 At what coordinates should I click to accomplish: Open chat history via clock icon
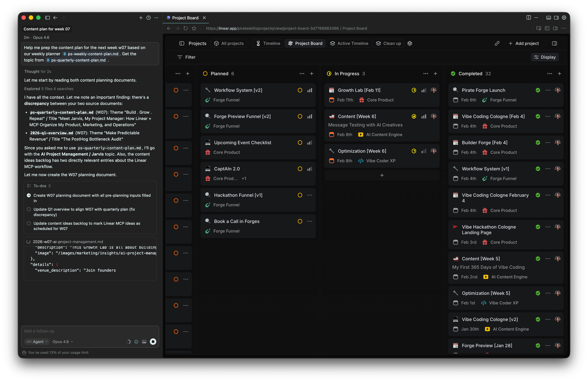point(148,18)
